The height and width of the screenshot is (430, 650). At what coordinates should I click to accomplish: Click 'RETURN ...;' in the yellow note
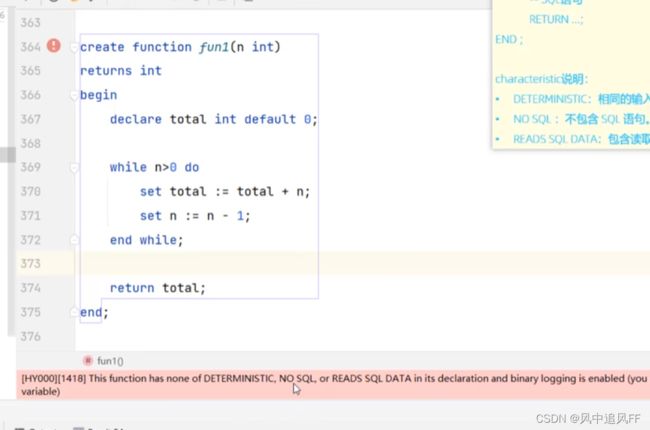[x=556, y=19]
